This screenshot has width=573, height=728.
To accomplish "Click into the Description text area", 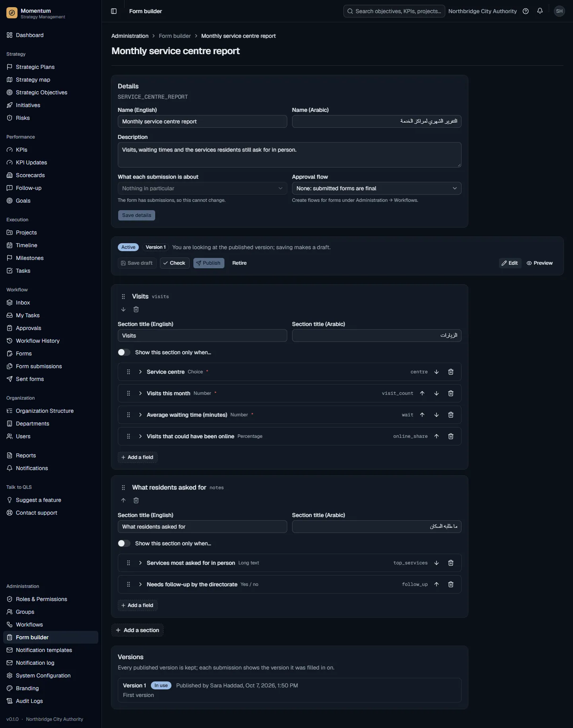I will pyautogui.click(x=290, y=155).
